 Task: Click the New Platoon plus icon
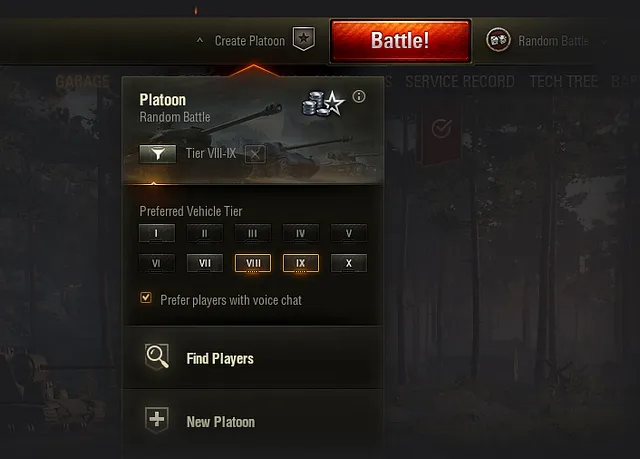[x=157, y=419]
